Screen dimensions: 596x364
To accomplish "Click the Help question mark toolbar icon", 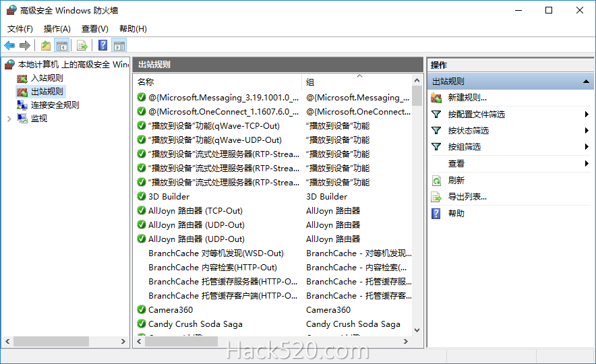I will pos(102,46).
